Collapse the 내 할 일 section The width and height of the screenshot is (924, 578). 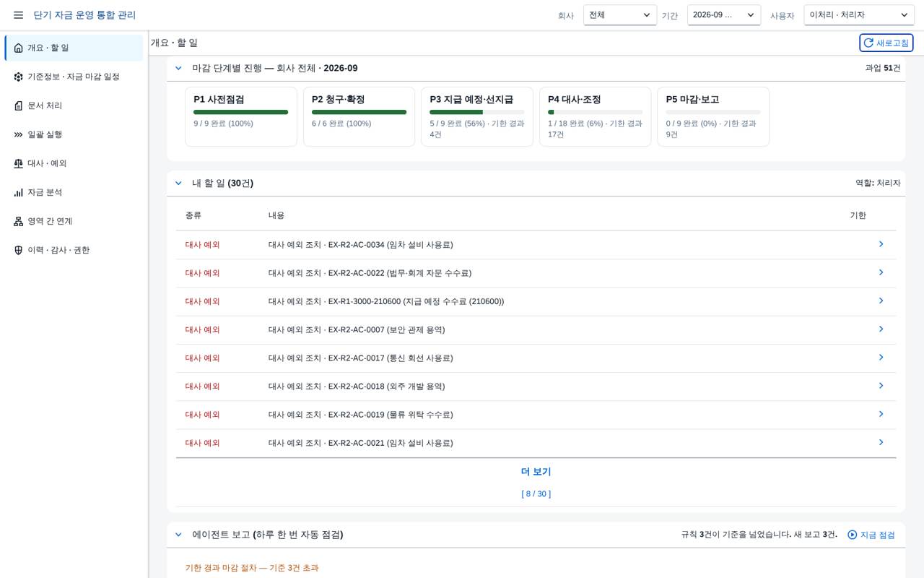click(x=178, y=183)
